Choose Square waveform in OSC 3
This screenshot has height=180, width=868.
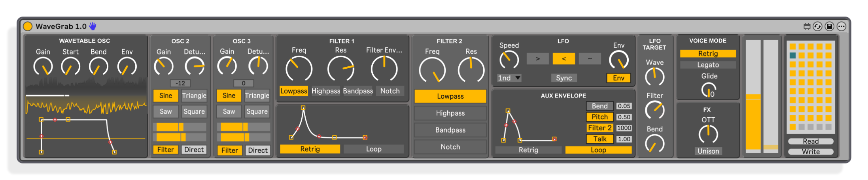tap(257, 111)
